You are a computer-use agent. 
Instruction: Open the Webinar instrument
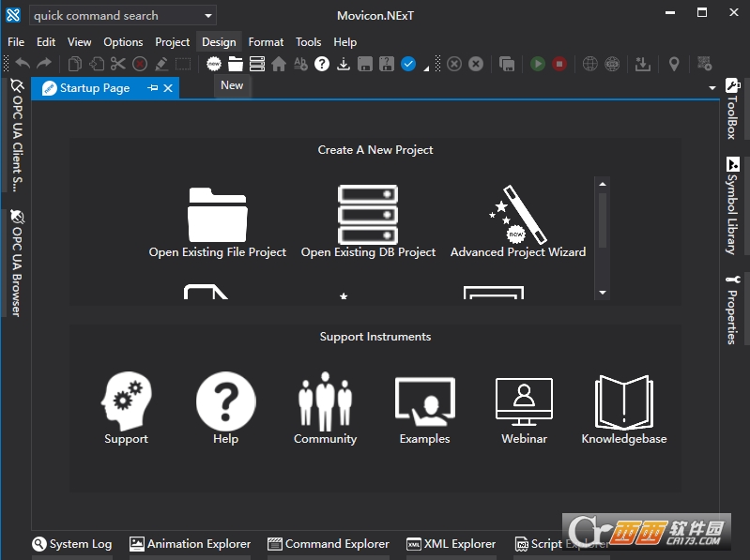click(x=524, y=411)
